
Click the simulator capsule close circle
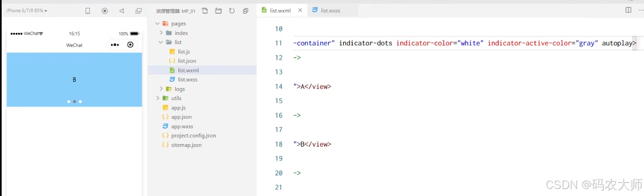tap(130, 44)
